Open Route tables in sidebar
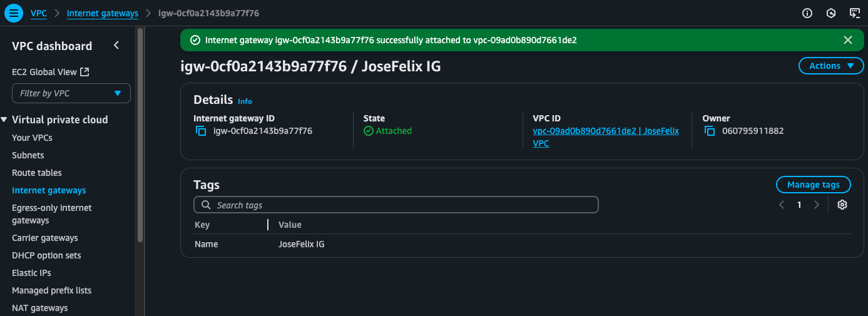The image size is (868, 316). pyautogui.click(x=37, y=173)
